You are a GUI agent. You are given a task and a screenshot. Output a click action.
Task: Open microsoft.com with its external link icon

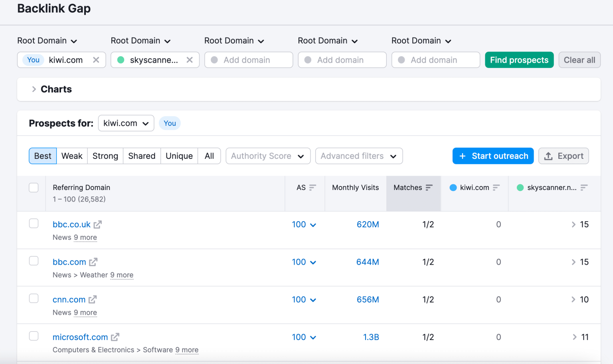(115, 337)
